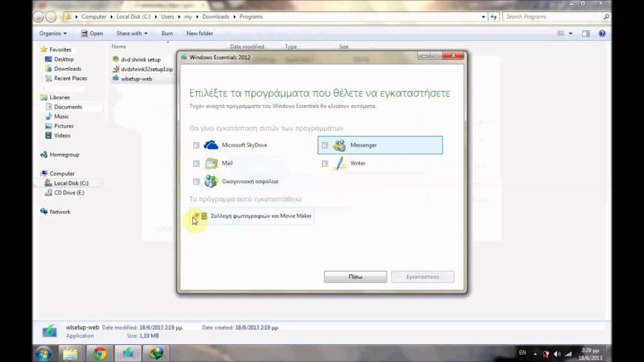Click Local Disk (C:) in the breadcrumb
This screenshot has height=362, width=644.
point(133,17)
